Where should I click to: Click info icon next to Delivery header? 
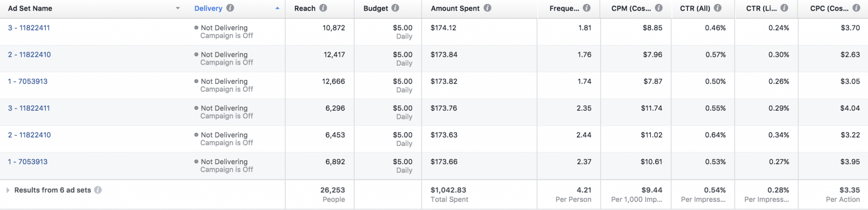coord(230,8)
